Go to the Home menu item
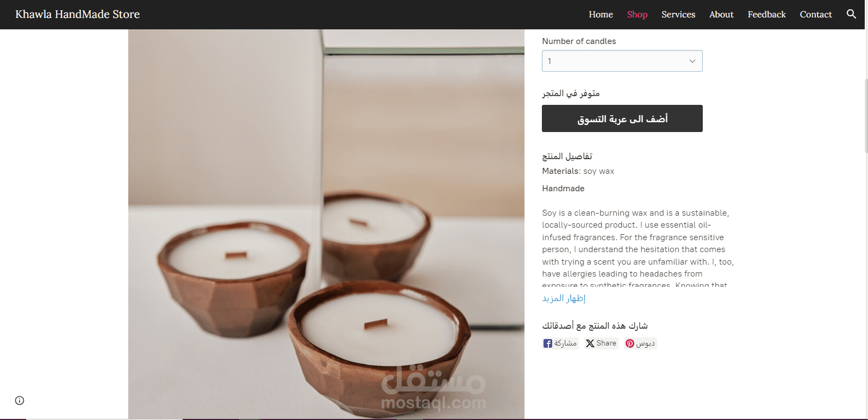 [x=601, y=15]
